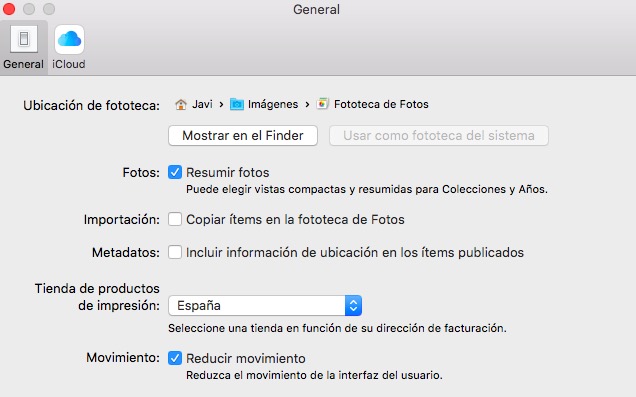Viewport: 636px width, 397px height.
Task: Click the 'Javi' path segment text
Action: 202,104
